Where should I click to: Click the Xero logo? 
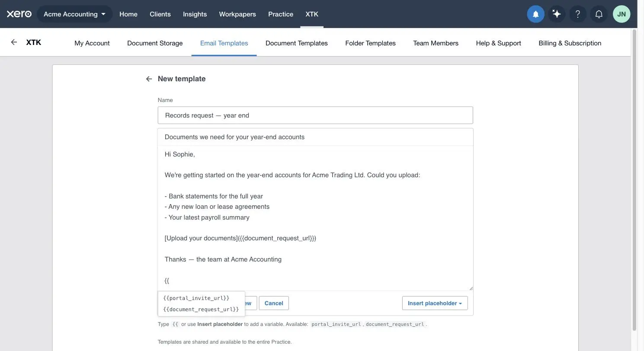click(x=19, y=14)
